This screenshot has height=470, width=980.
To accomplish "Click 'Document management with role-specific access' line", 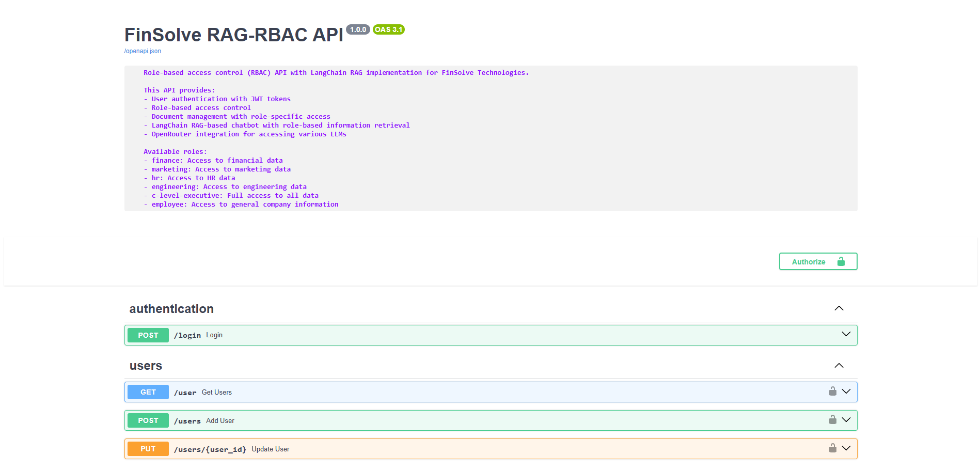I will click(x=237, y=117).
